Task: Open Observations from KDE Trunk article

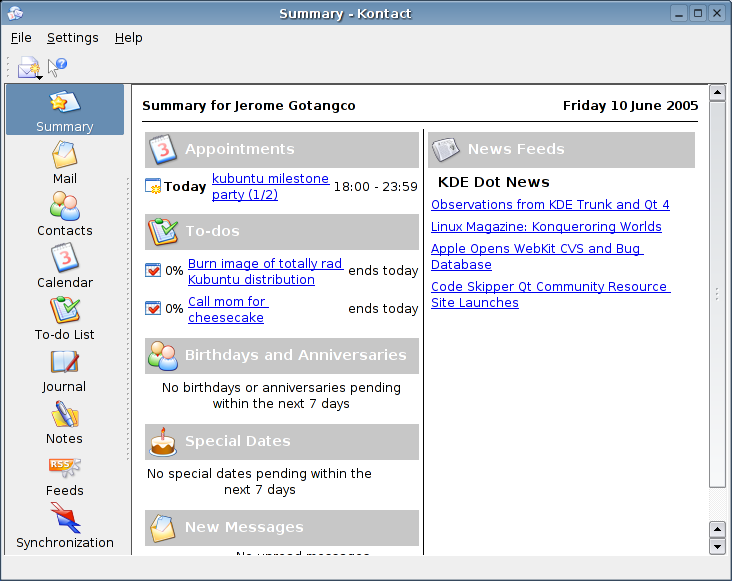Action: click(550, 204)
